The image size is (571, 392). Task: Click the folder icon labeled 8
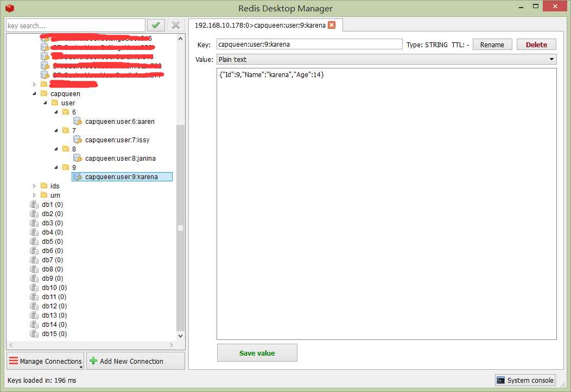(66, 149)
